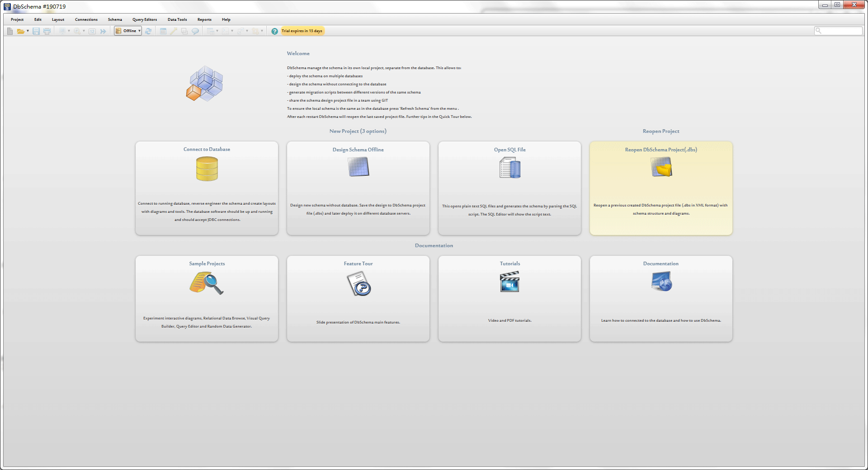Click the zoom magnifier toolbar icon
The image size is (868, 470).
(x=77, y=31)
